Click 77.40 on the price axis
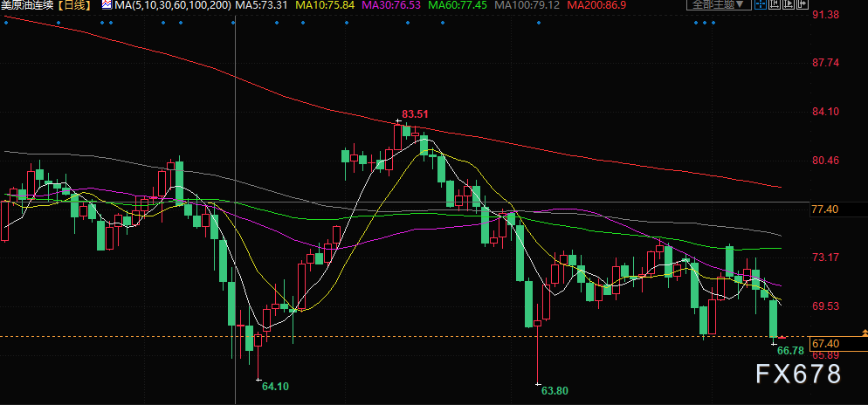This screenshot has height=405, width=868. tap(825, 209)
